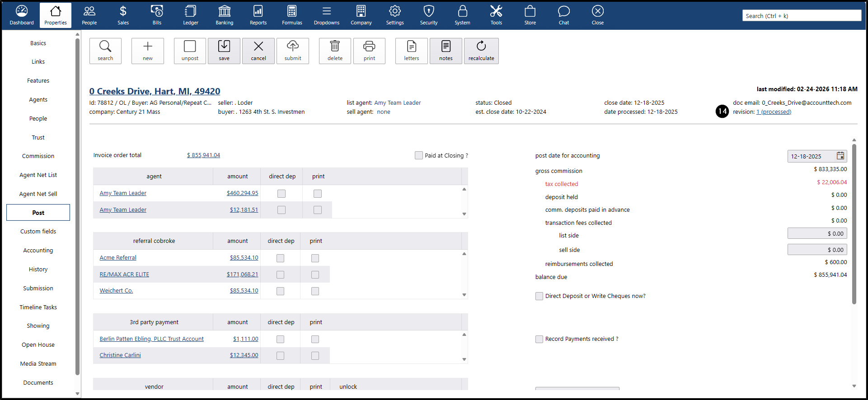Viewport: 868px width, 400px height.
Task: Check Direct Deposit or Write Cheques now
Action: [540, 296]
